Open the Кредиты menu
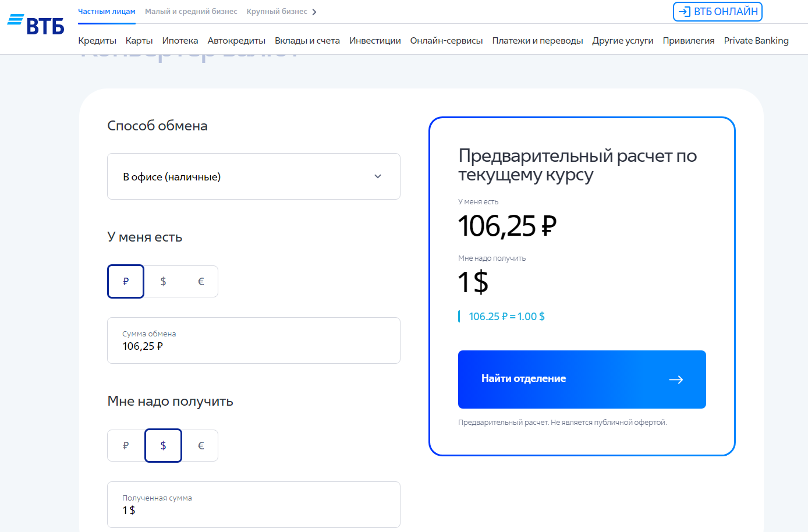 (x=97, y=41)
